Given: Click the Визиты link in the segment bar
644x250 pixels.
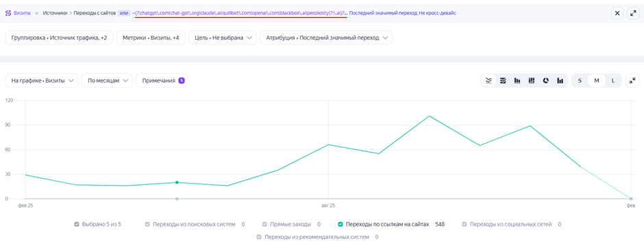Looking at the screenshot, I should 22,13.
